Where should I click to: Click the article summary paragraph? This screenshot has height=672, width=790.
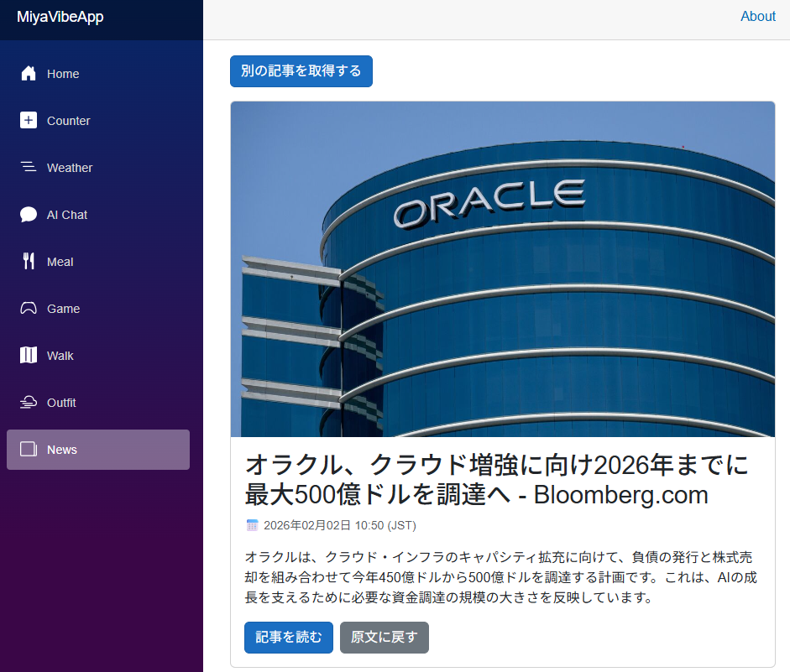501,577
